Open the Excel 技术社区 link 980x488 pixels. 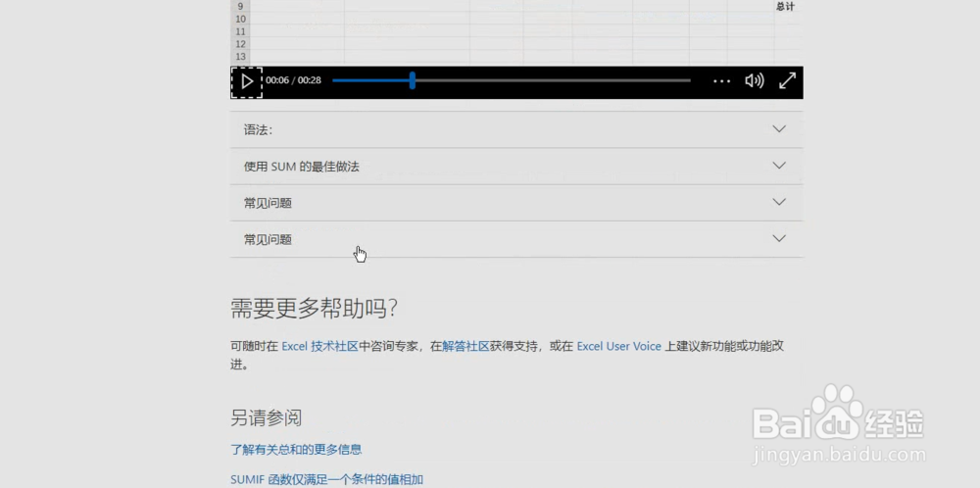click(319, 346)
